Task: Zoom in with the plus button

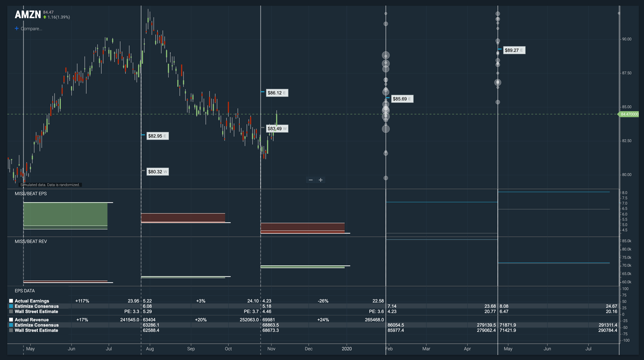Action: pyautogui.click(x=321, y=180)
